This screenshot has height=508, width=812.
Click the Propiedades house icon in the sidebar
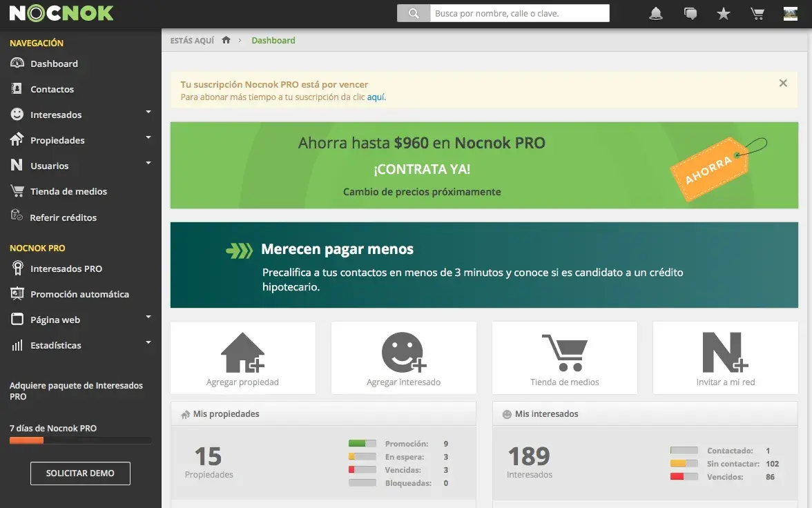pos(17,139)
